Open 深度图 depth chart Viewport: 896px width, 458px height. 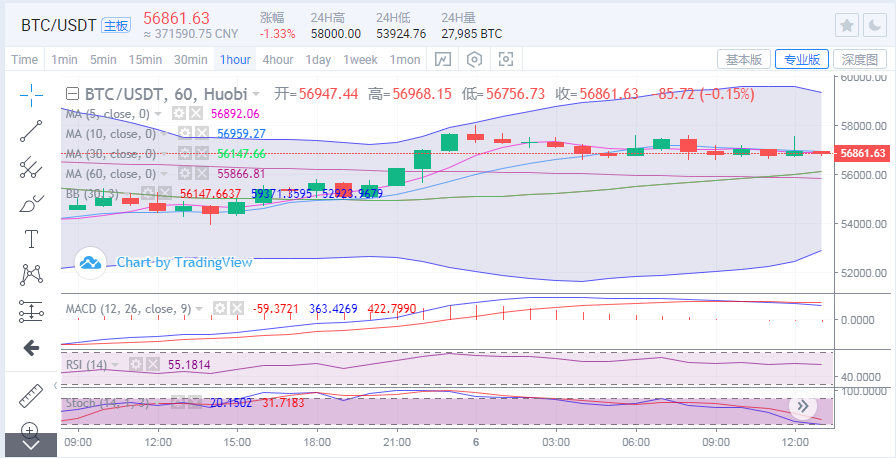point(860,59)
